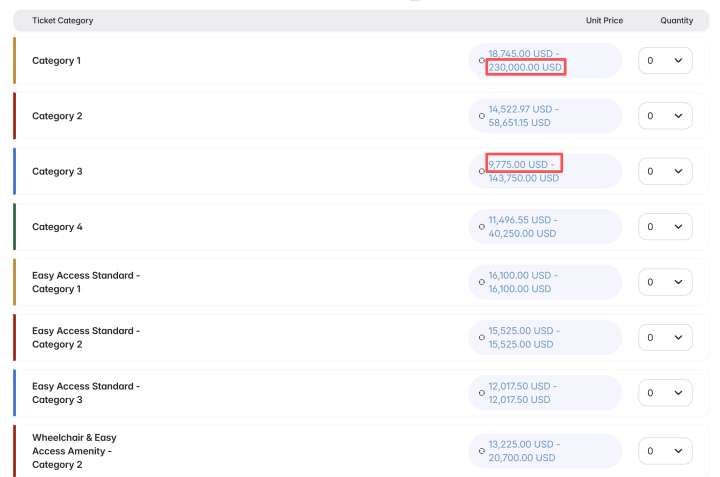Open the Category 1 quantity dropdown
Viewport: 720px width, 477px height.
point(665,61)
